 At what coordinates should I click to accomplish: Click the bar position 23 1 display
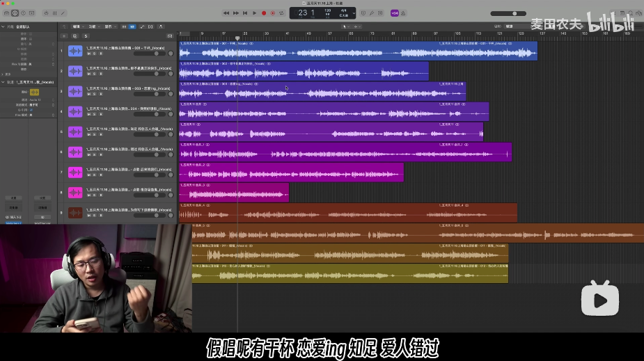point(306,13)
